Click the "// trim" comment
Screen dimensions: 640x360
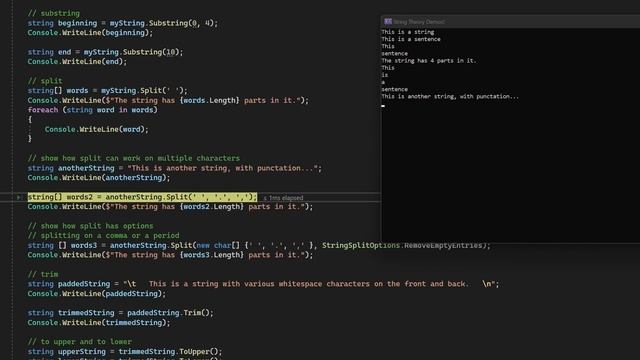(43, 274)
